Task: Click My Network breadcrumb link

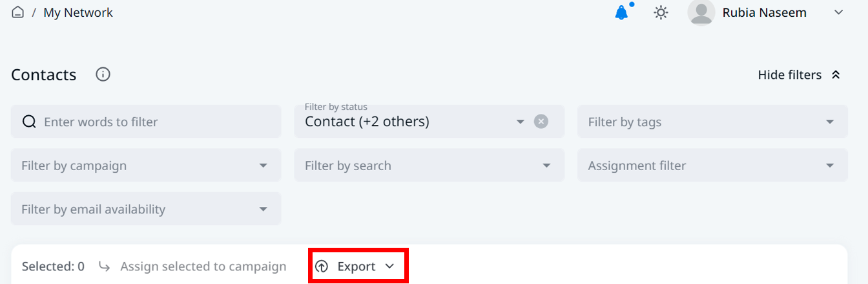Action: tap(78, 12)
